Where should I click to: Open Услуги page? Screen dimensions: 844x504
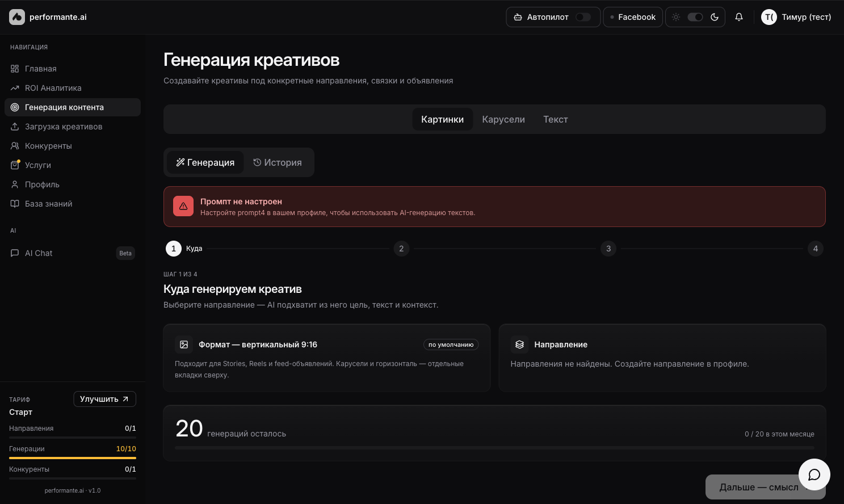[x=73, y=165]
